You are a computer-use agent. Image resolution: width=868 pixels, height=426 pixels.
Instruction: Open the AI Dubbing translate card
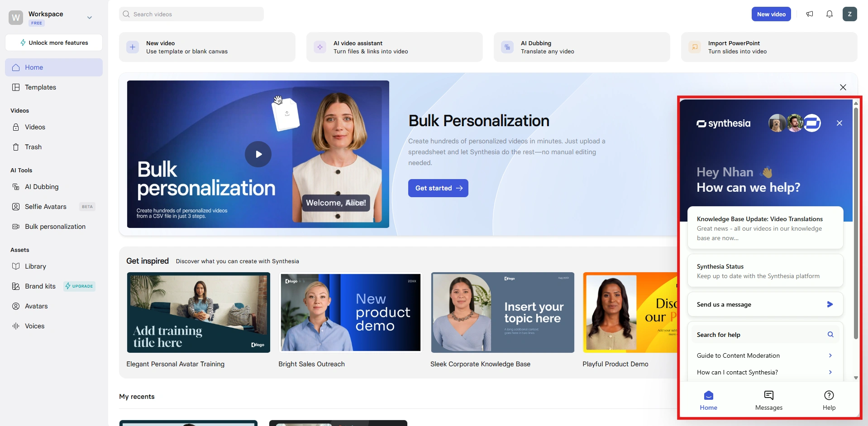click(582, 47)
